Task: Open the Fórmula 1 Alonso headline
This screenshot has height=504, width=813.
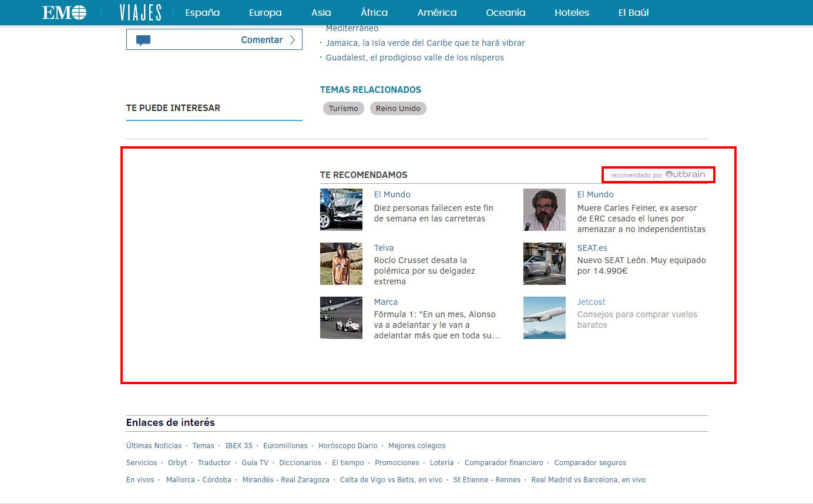Action: pyautogui.click(x=437, y=325)
